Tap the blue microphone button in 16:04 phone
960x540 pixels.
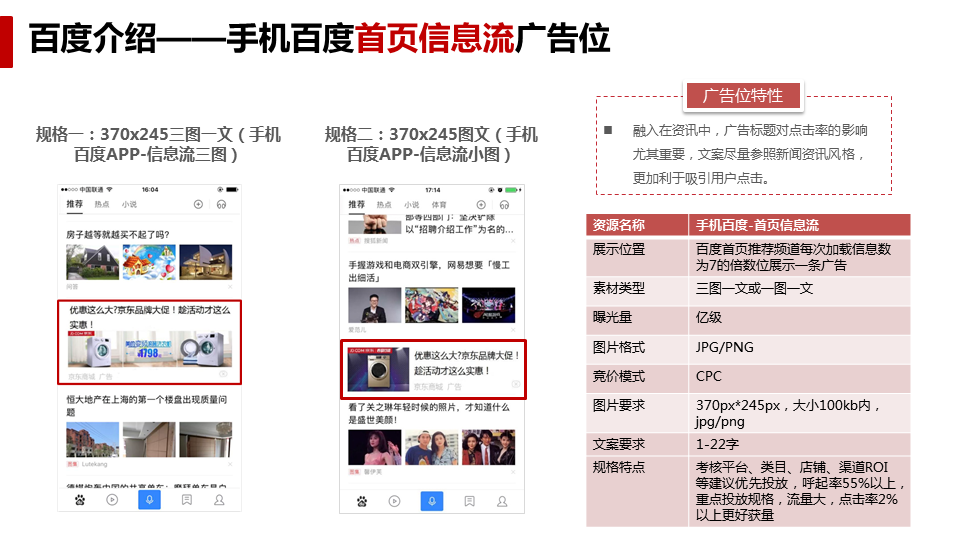click(x=149, y=500)
